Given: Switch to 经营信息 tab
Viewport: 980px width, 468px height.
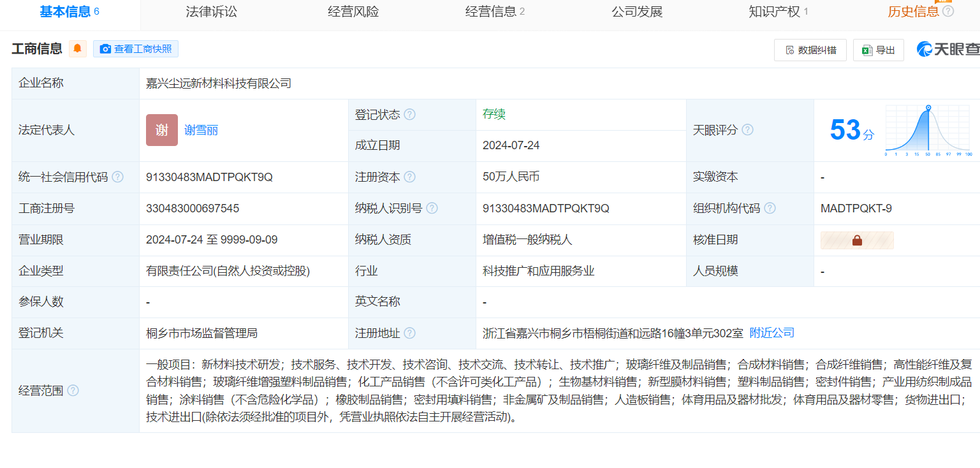Looking at the screenshot, I should (495, 12).
